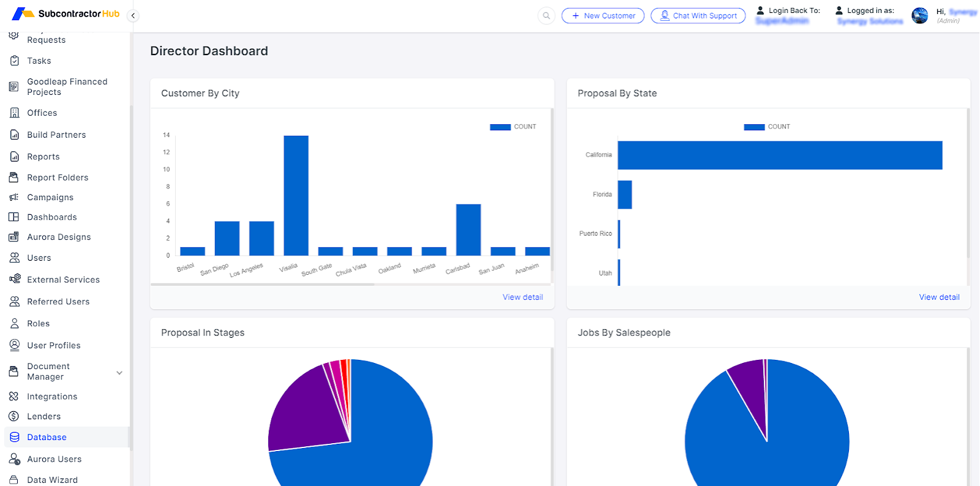
Task: Open Dashboards from sidebar
Action: (x=52, y=217)
